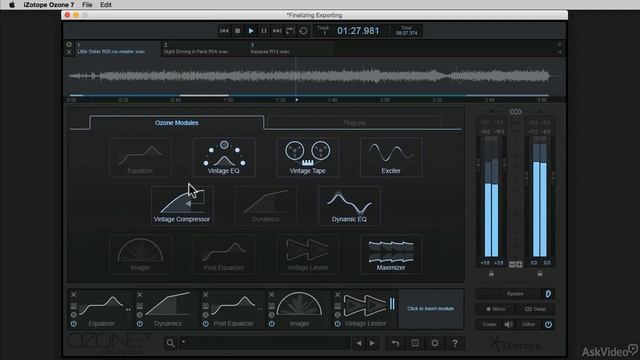The width and height of the screenshot is (640, 360).
Task: Remove the Post Equalizer from the chain
Action: tap(206, 295)
